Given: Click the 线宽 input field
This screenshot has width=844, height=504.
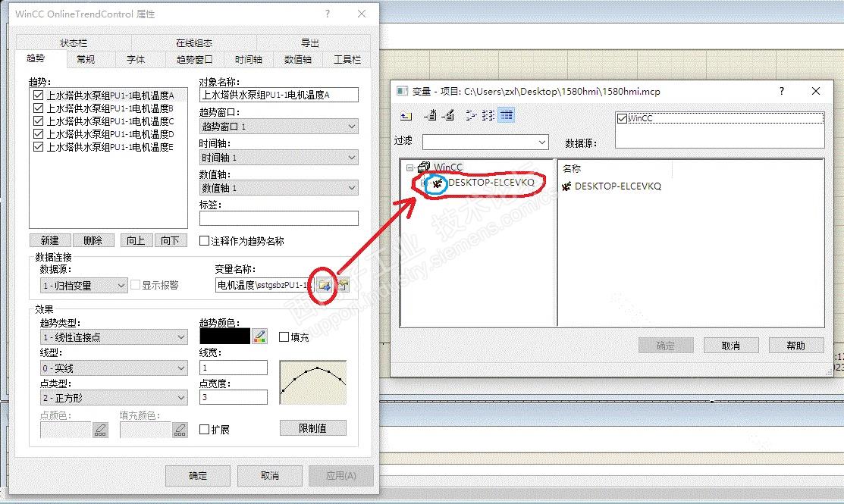Looking at the screenshot, I should click(x=234, y=368).
